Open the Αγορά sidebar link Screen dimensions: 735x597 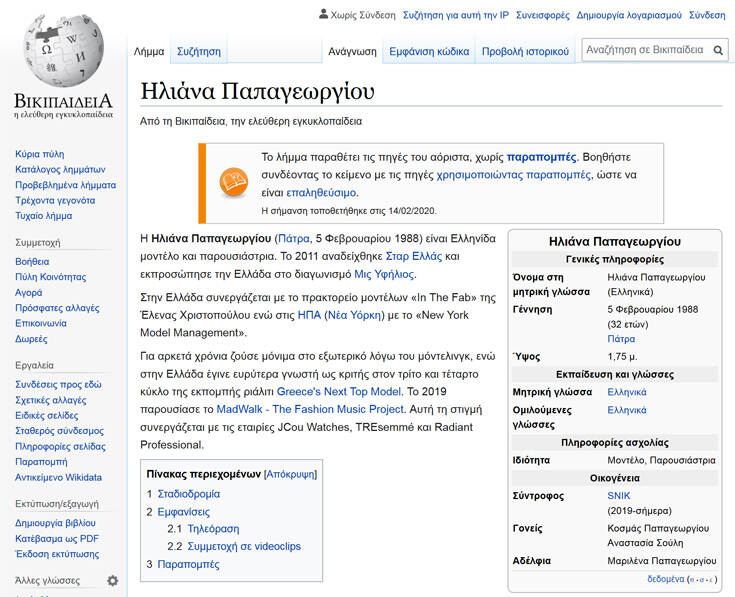coord(29,292)
